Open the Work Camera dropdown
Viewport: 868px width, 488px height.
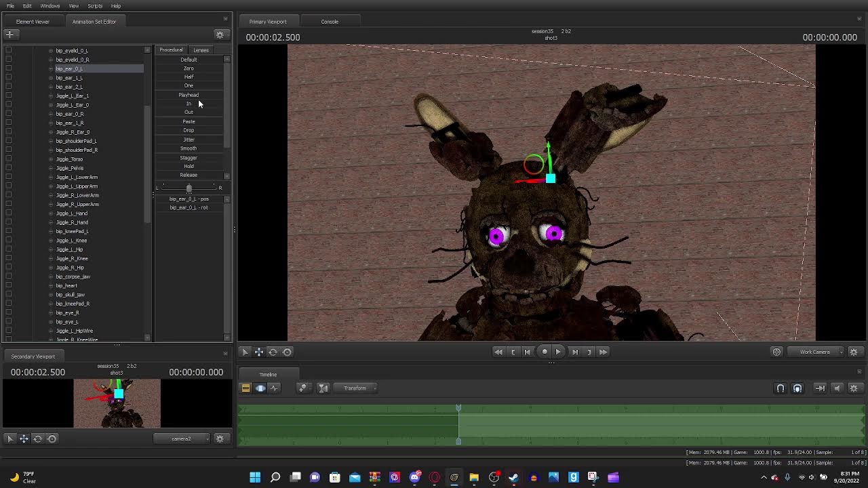coord(819,352)
